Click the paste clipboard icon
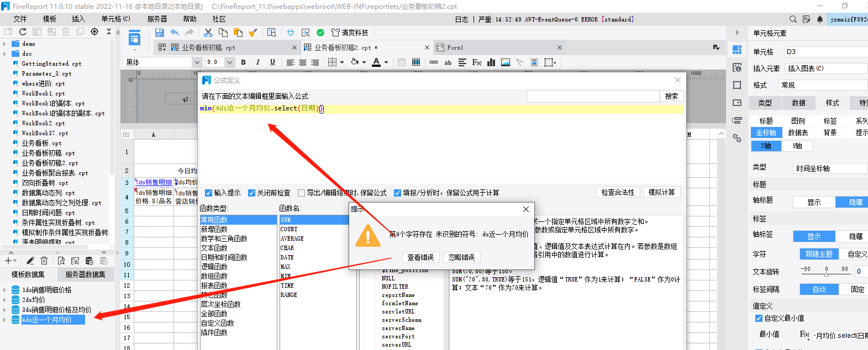This screenshot has height=350, width=868. [238, 33]
